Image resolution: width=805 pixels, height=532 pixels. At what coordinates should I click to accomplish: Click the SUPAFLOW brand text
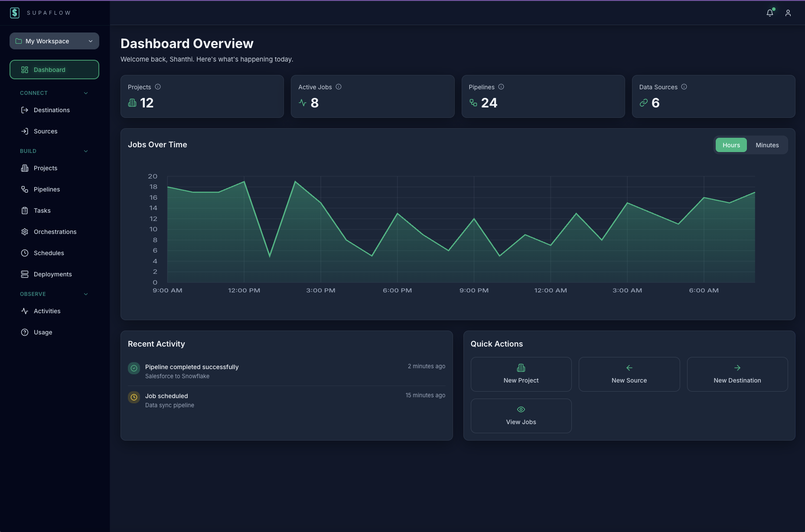click(49, 13)
